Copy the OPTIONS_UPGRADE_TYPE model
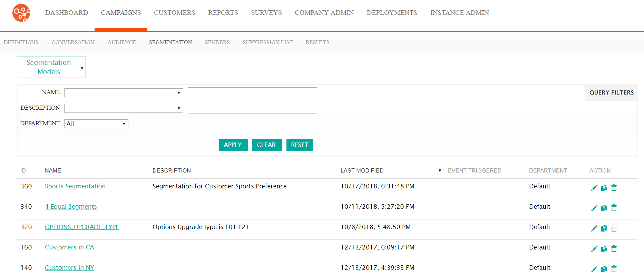644x275 pixels. (x=604, y=228)
